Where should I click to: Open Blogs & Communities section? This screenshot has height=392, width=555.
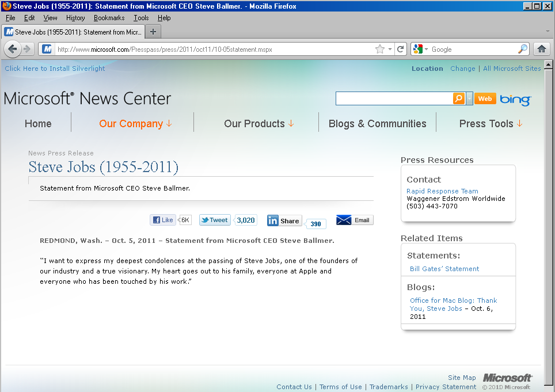377,124
